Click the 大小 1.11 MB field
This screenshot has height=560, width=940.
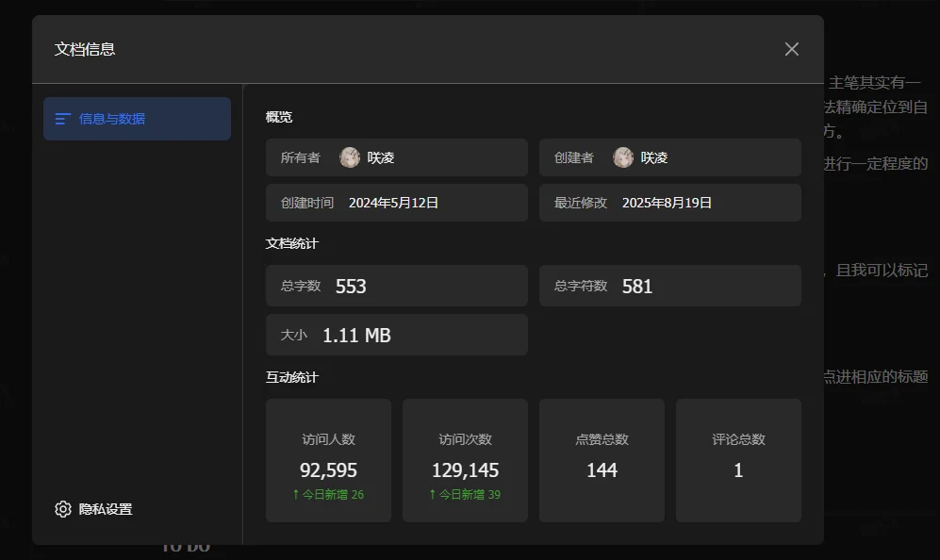pos(396,335)
